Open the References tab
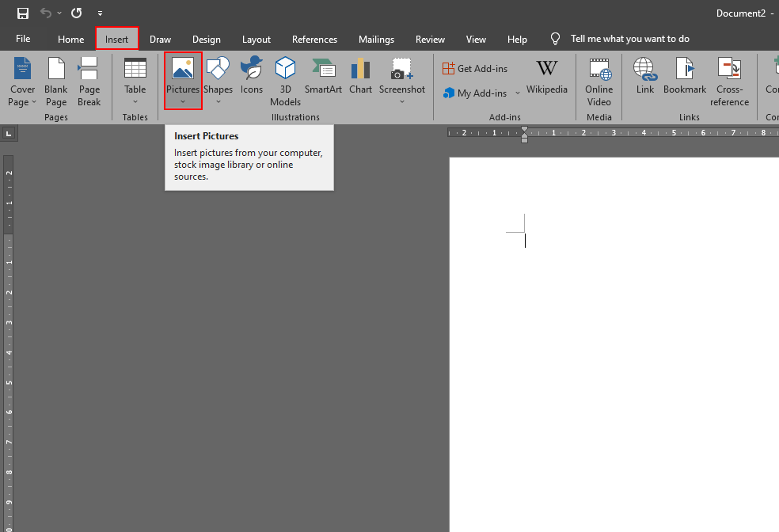Viewport: 779px width, 532px height. (x=314, y=40)
